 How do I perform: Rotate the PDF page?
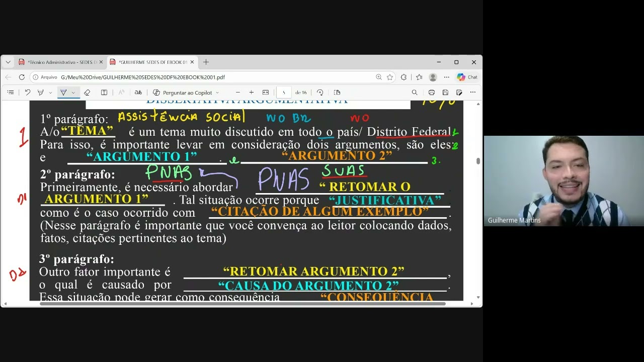320,93
